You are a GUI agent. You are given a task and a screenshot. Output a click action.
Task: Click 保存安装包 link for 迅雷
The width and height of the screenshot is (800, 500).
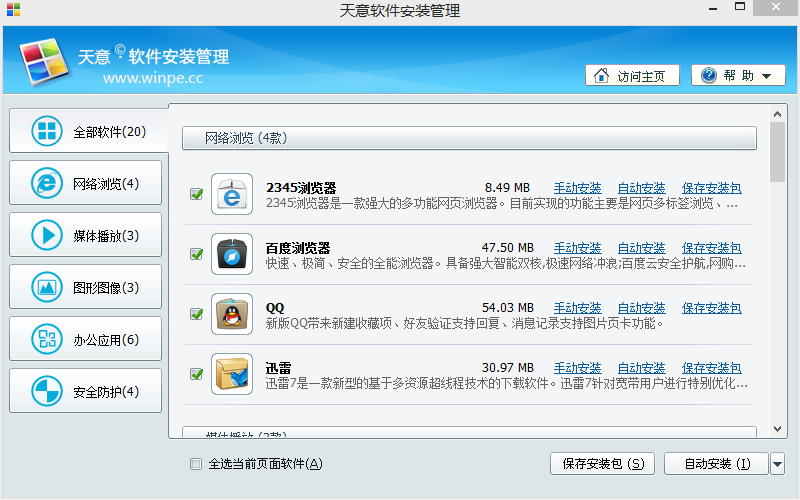click(x=712, y=368)
